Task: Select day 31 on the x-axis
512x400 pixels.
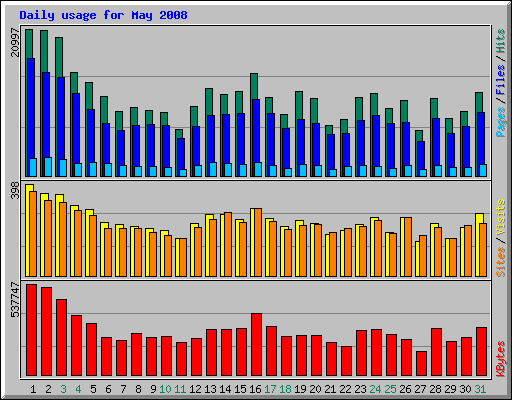Action: point(480,389)
